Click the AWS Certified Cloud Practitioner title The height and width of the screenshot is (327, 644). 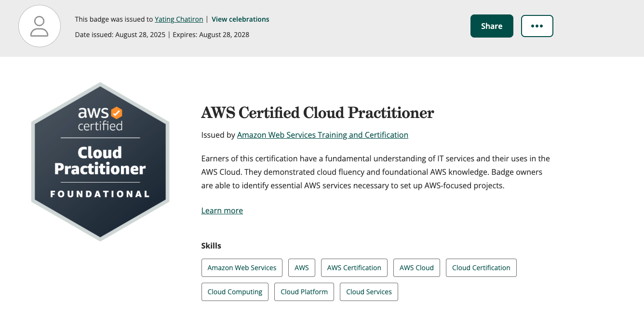pyautogui.click(x=318, y=113)
